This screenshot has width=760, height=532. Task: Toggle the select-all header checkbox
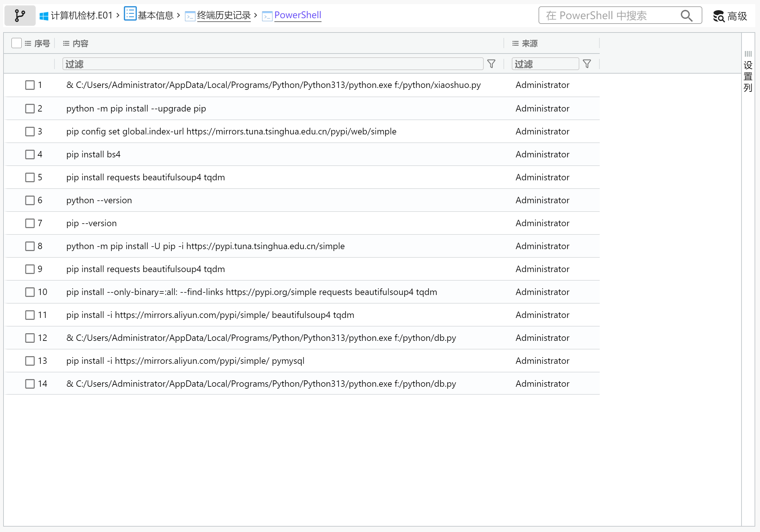pos(16,43)
